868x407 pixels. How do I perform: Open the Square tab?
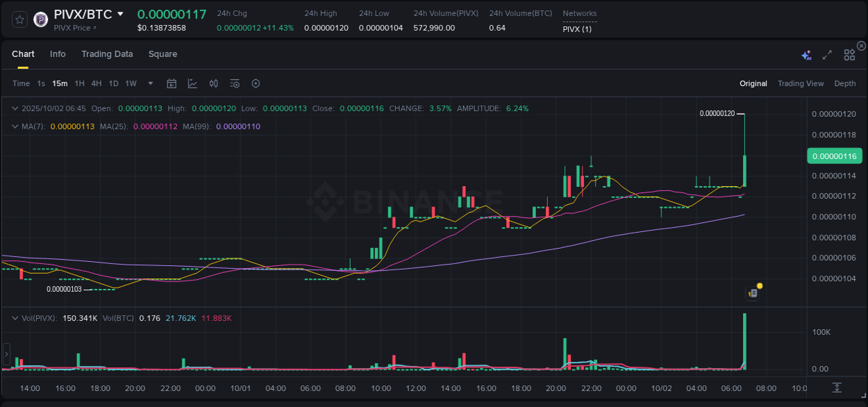(163, 54)
